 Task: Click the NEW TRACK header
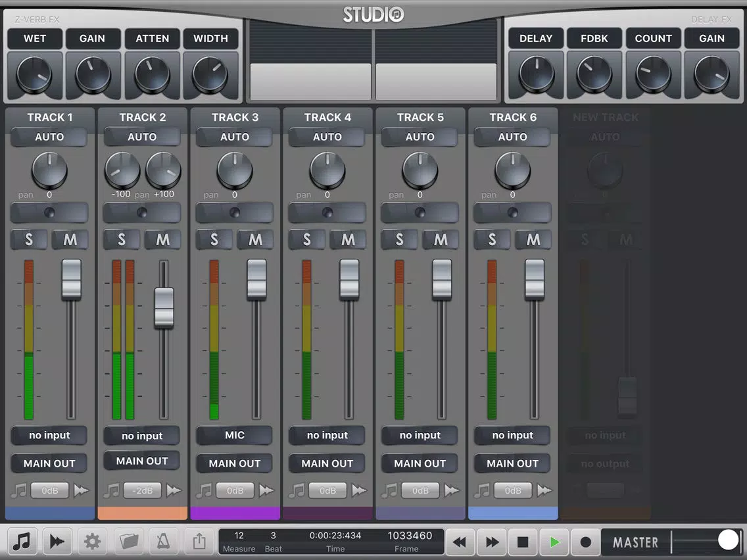[606, 117]
